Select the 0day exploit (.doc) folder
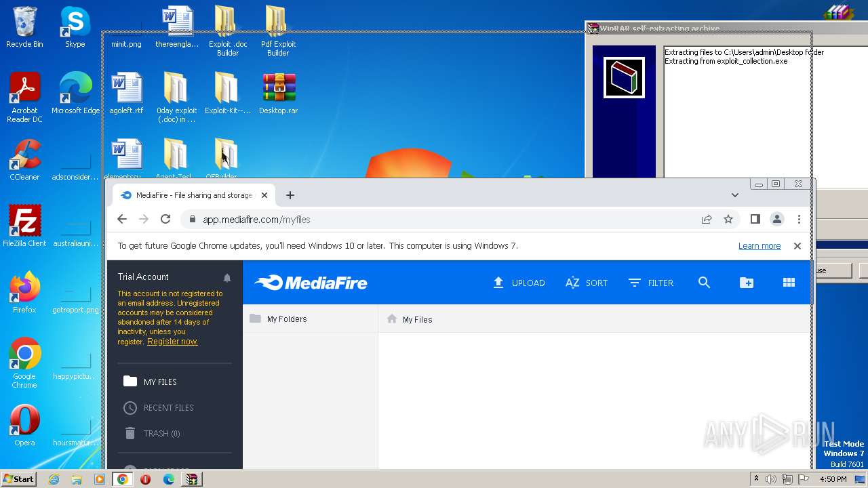Viewport: 868px width, 488px height. coord(176,98)
